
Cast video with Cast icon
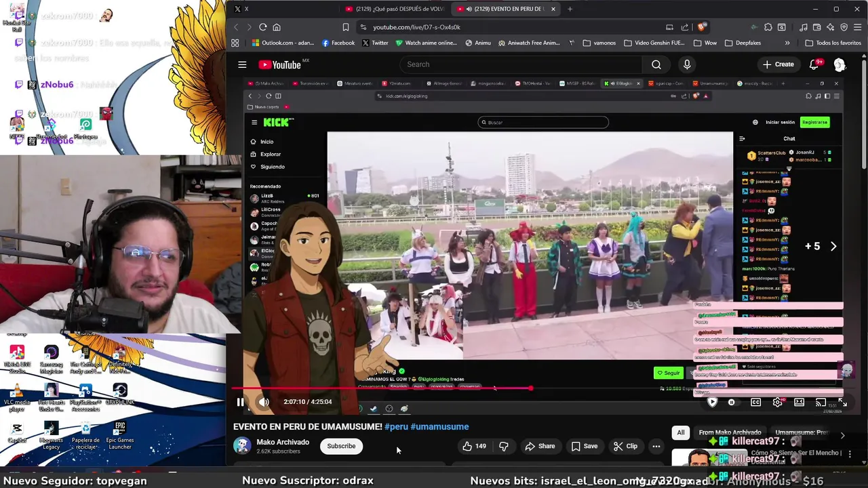pyautogui.click(x=821, y=402)
